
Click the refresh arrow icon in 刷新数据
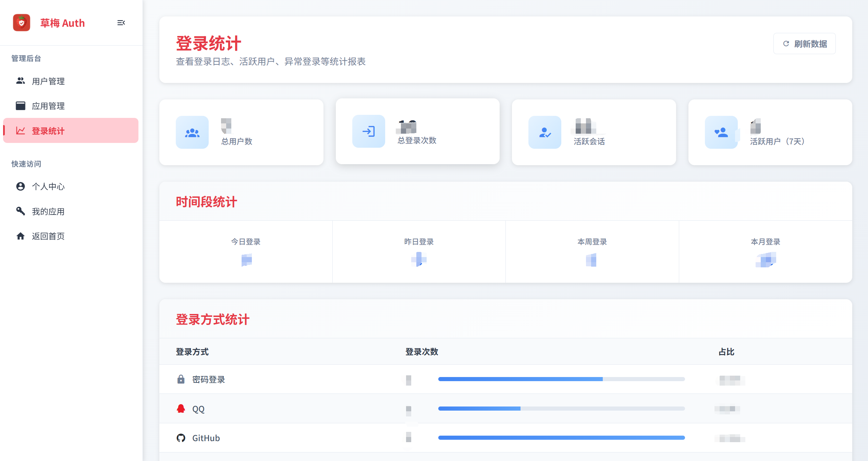tap(786, 44)
